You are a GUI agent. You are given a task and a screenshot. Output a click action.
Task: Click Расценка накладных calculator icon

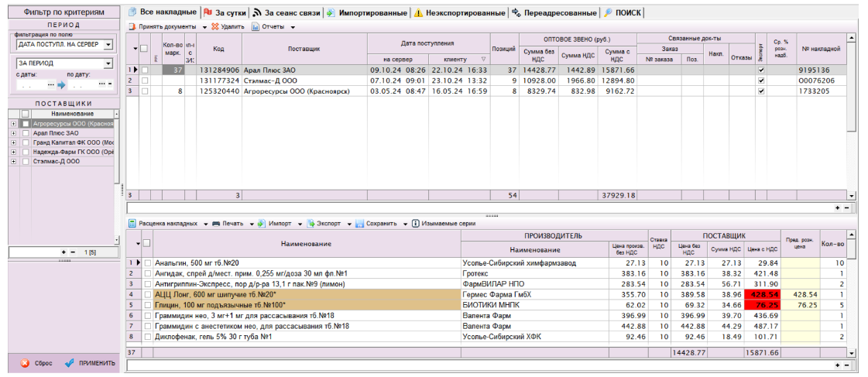coord(132,224)
